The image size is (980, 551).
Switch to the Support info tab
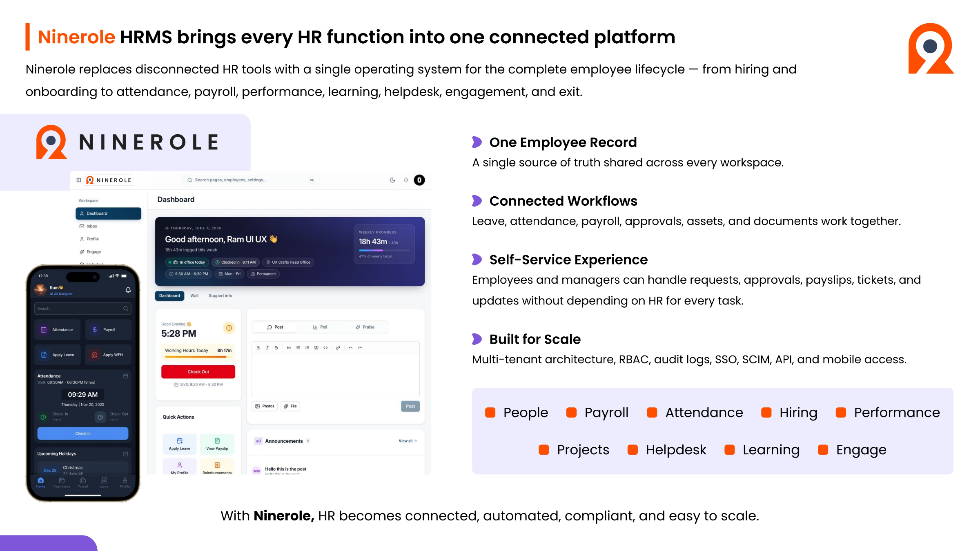(x=220, y=296)
